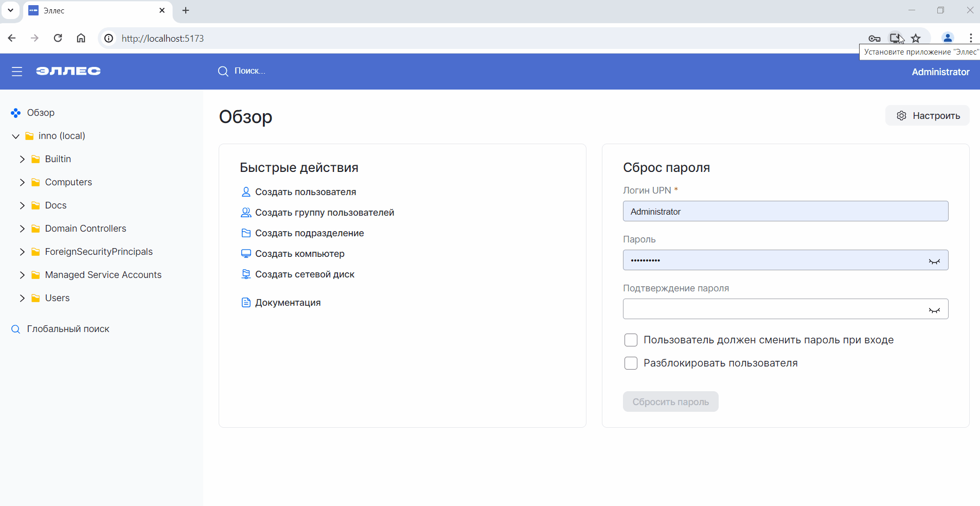This screenshot has height=506, width=980.
Task: Reveal the entered Пароль via eye icon
Action: 935,260
